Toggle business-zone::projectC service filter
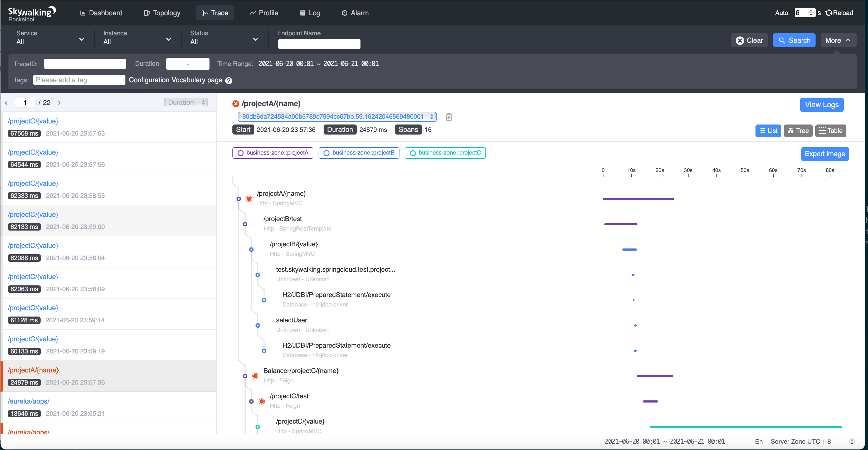The width and height of the screenshot is (868, 450). point(445,153)
